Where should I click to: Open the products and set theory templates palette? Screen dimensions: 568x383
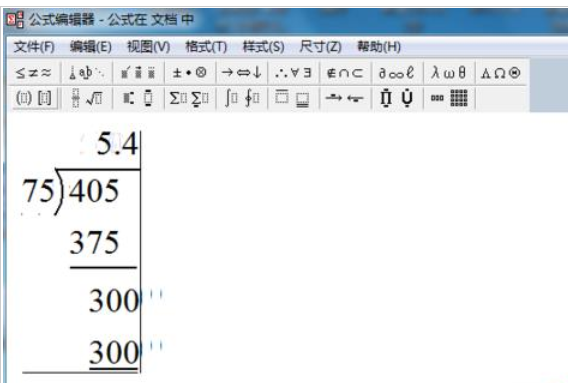pos(397,98)
